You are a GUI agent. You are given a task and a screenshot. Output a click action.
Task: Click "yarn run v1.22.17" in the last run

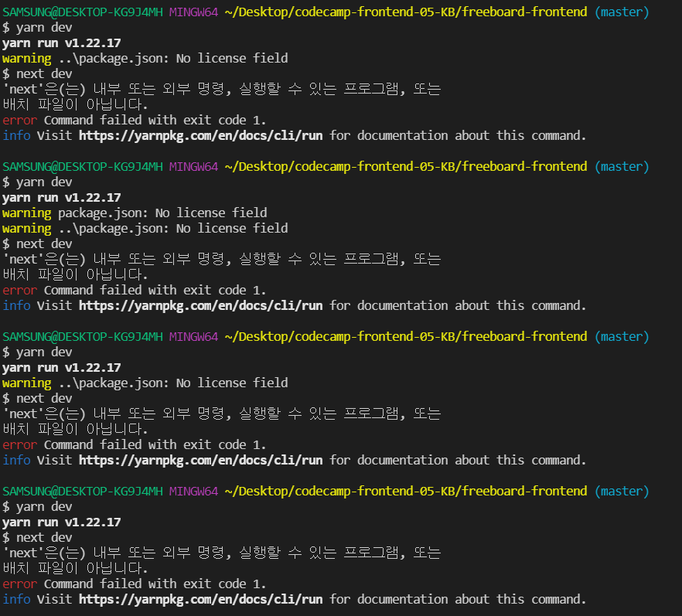point(62,522)
